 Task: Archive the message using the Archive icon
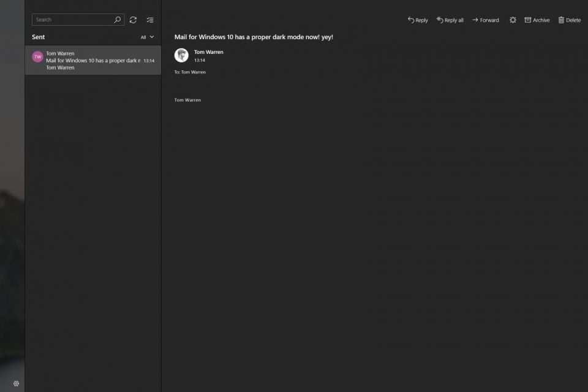[527, 20]
